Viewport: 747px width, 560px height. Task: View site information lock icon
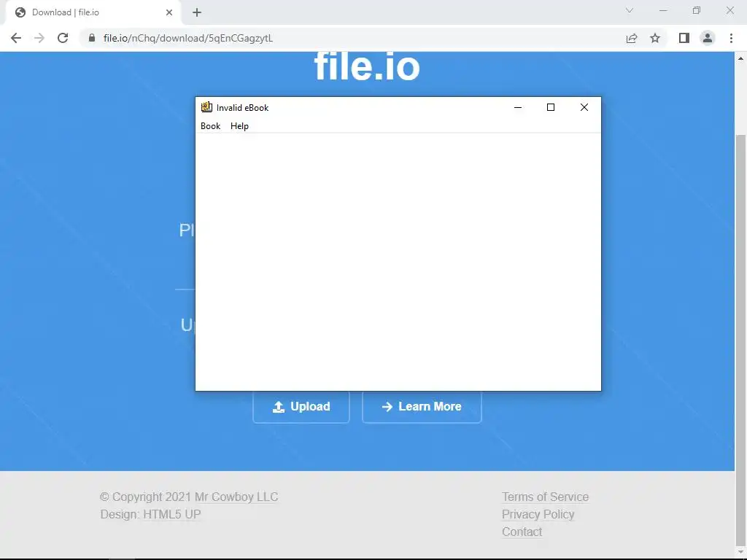pos(92,38)
